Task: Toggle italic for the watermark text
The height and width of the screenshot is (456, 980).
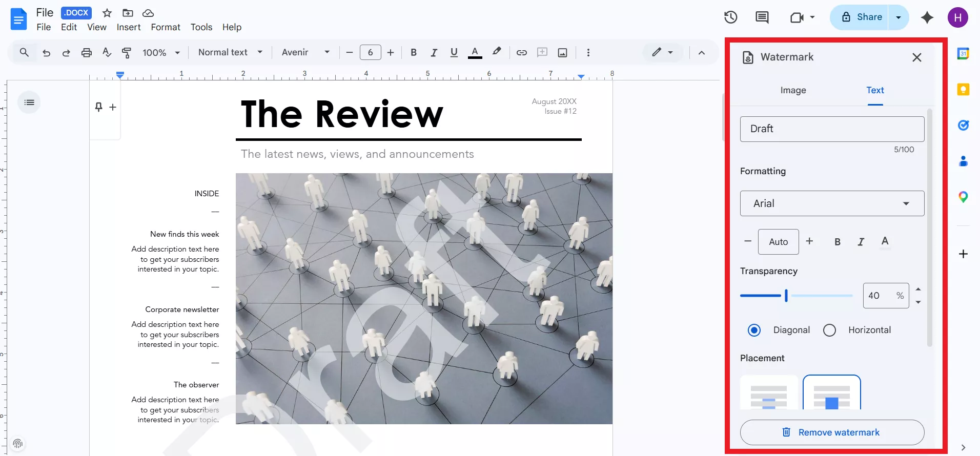Action: [x=861, y=242]
